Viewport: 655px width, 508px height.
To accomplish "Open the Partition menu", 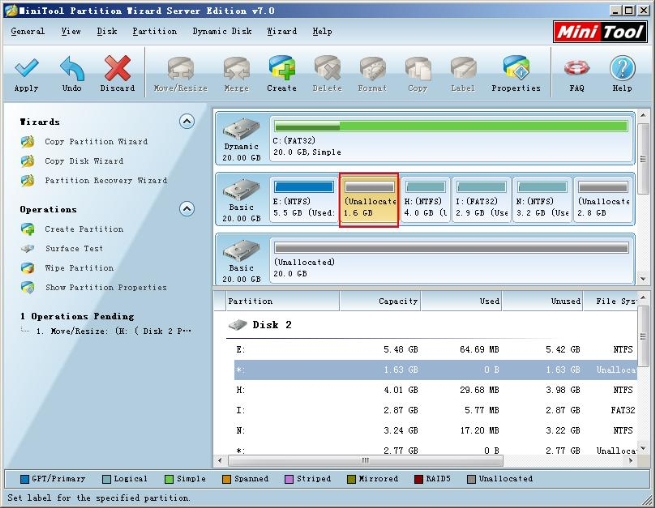I will [155, 31].
